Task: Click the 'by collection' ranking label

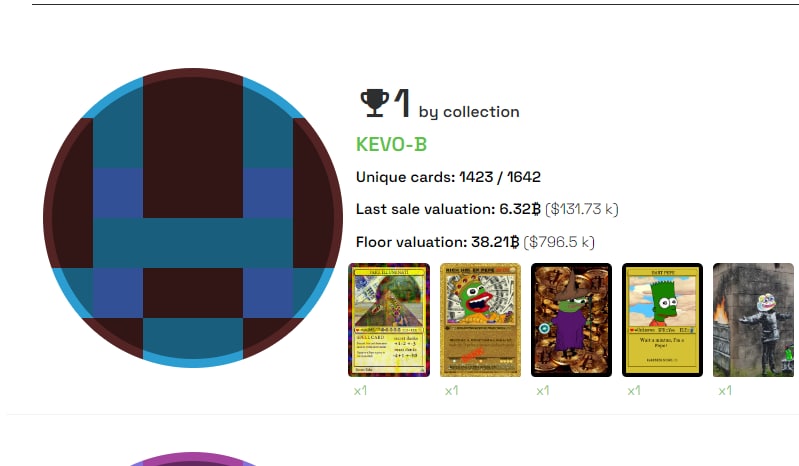Action: (x=469, y=112)
